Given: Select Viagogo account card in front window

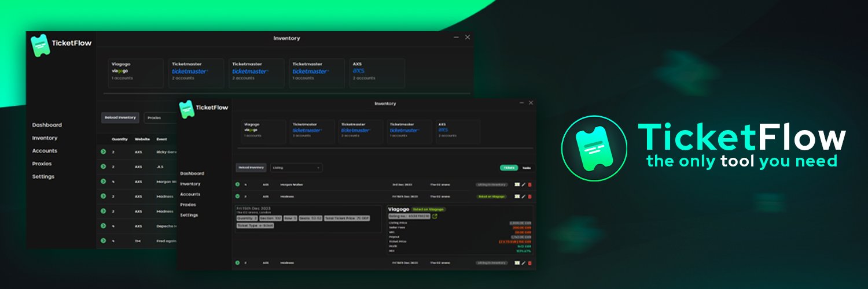Looking at the screenshot, I should click(264, 132).
